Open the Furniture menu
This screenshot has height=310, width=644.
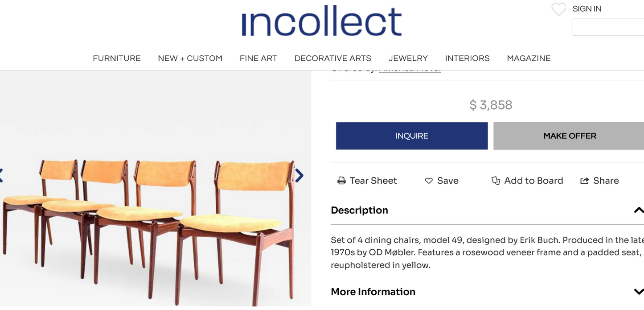(117, 58)
